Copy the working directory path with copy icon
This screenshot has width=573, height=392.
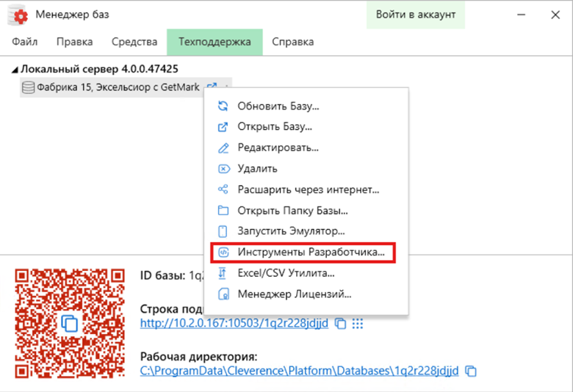(x=471, y=371)
